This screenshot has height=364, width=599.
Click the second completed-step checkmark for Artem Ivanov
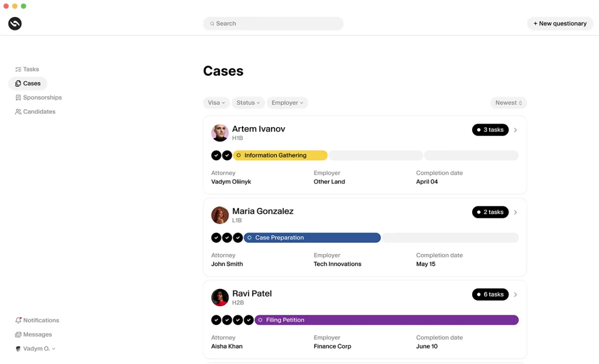(x=227, y=156)
